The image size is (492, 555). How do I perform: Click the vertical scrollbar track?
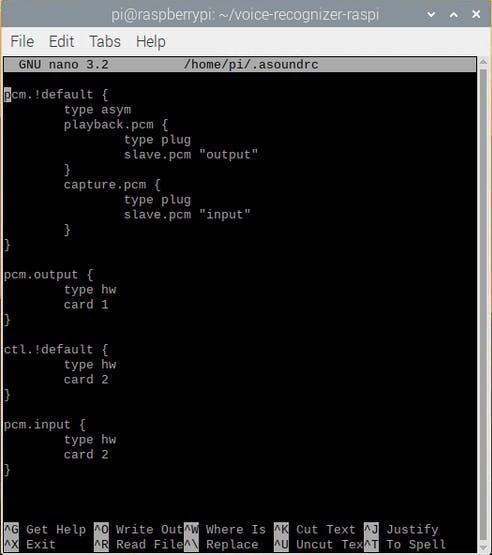[483, 304]
